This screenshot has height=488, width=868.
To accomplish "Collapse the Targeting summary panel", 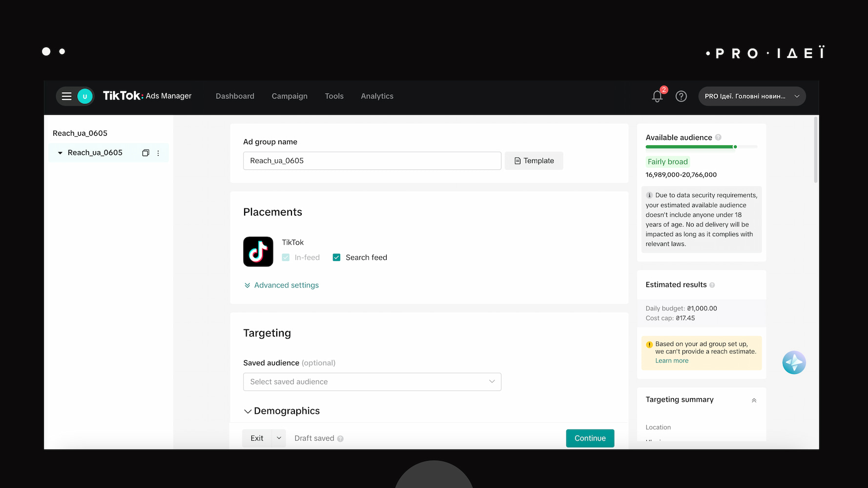I will [x=754, y=400].
